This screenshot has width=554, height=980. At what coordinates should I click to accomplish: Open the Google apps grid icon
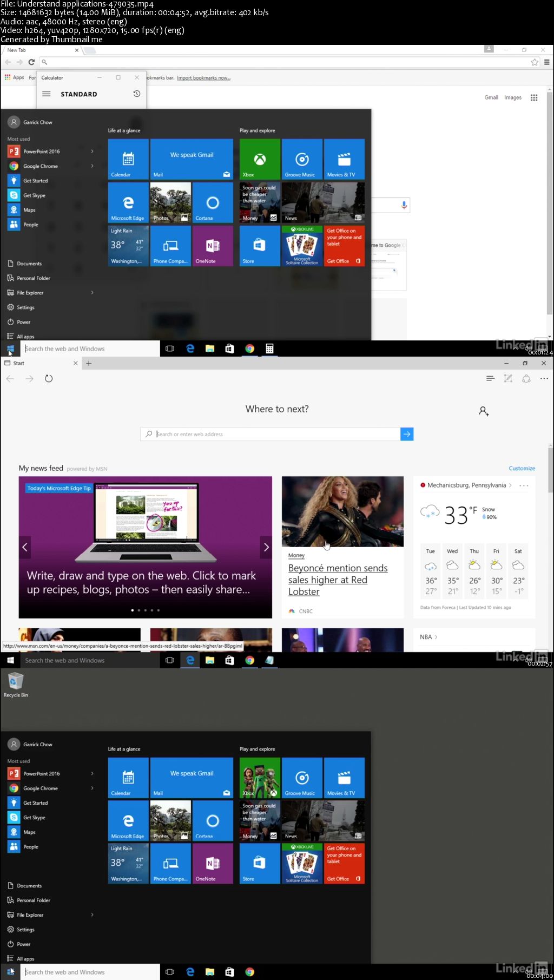534,97
